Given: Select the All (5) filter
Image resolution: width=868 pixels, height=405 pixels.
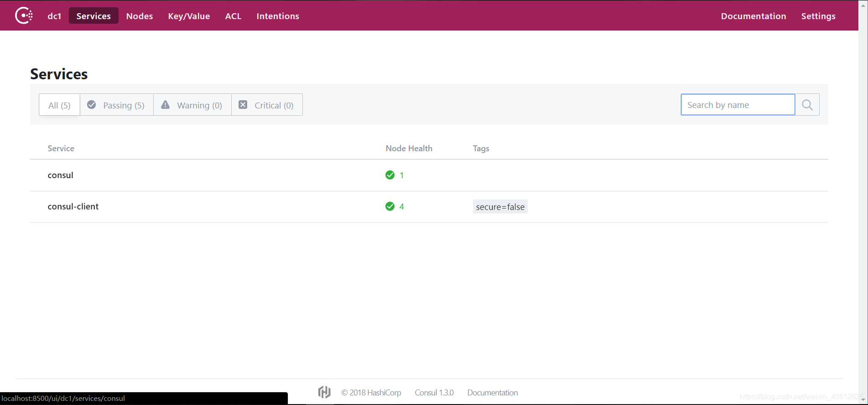Looking at the screenshot, I should pyautogui.click(x=59, y=105).
